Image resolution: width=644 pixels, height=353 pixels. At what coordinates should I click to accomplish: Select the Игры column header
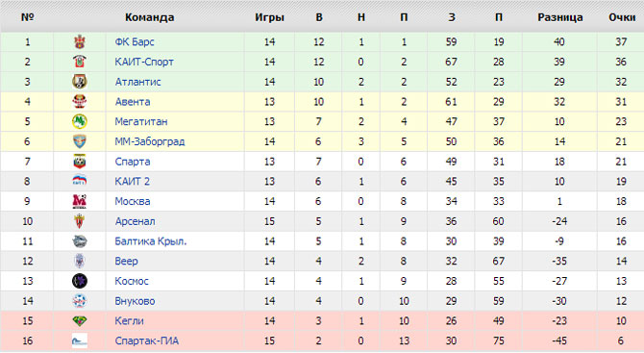[269, 17]
